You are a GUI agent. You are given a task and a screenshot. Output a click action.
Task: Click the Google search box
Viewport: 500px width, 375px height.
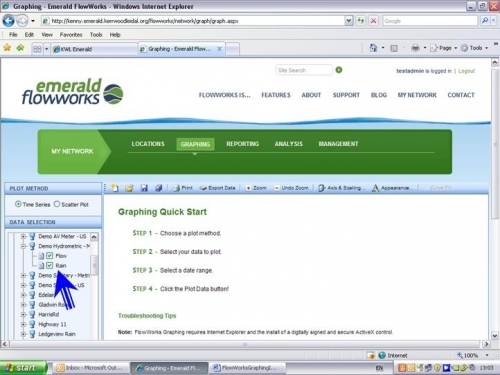pyautogui.click(x=430, y=21)
